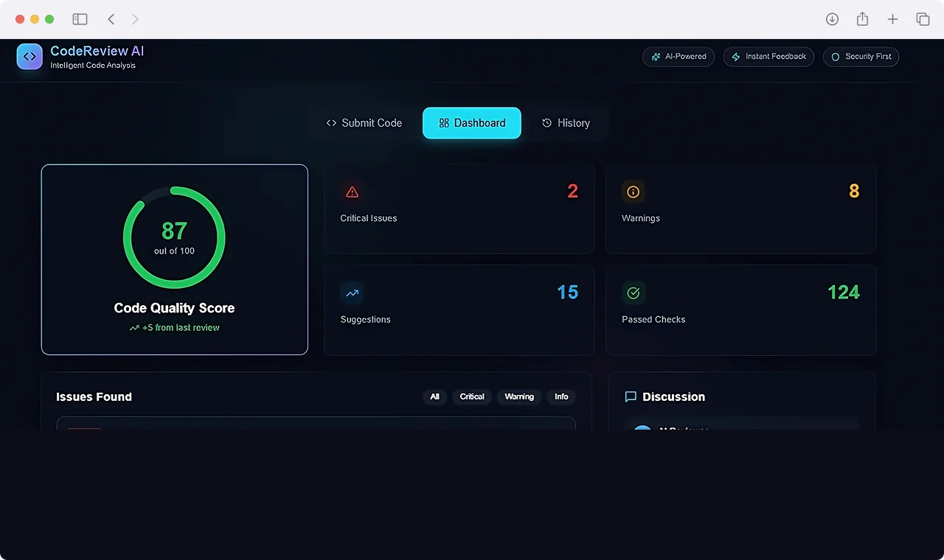
Task: Switch to the History tab
Action: [566, 123]
